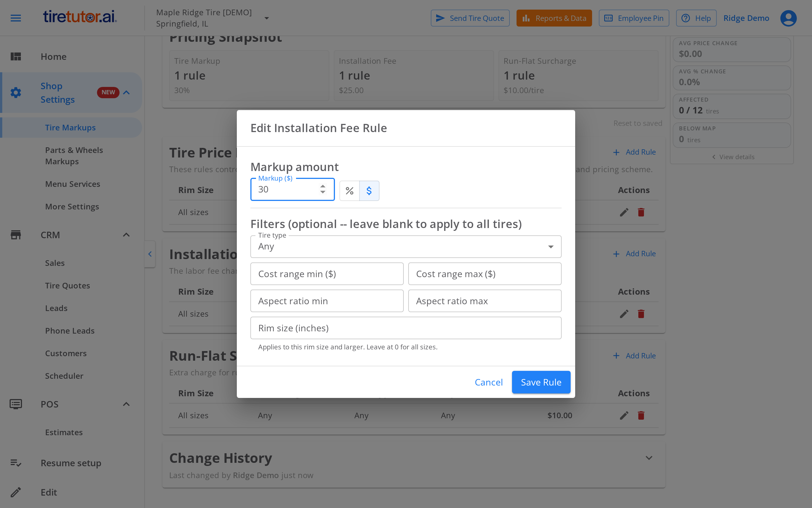Click View details link

click(x=733, y=157)
